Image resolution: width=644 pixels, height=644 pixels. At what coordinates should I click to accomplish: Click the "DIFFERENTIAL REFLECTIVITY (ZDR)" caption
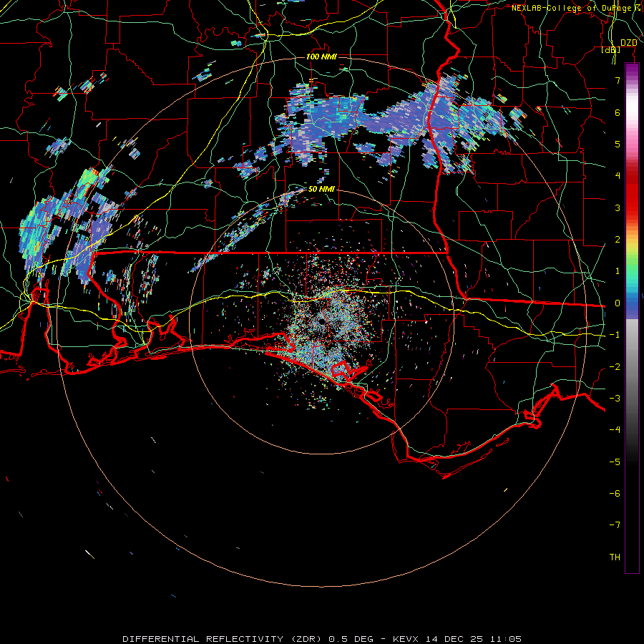click(x=222, y=639)
